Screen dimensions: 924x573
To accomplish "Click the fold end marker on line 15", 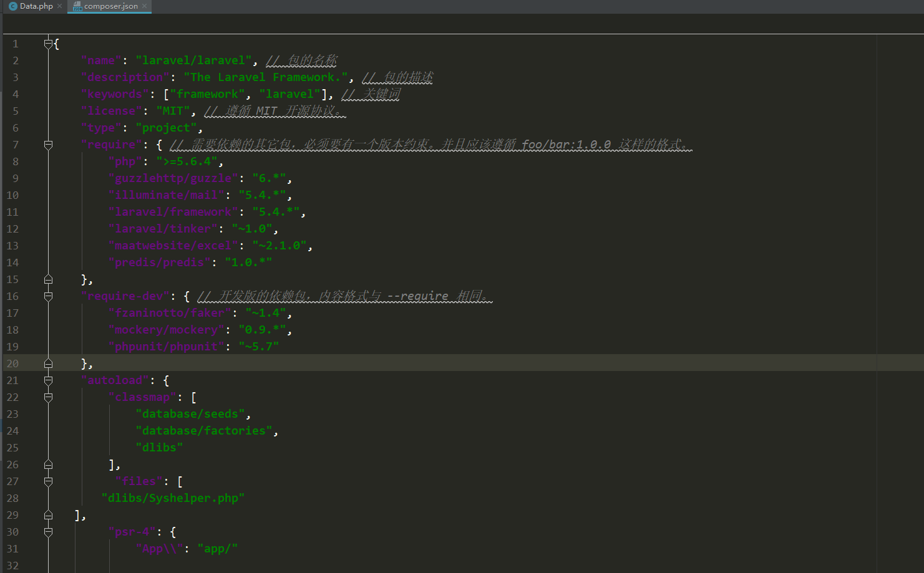I will pos(48,279).
